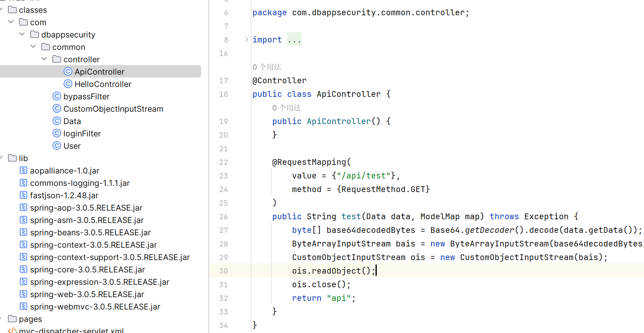Click the @Controller annotation
This screenshot has height=333, width=644.
tap(280, 80)
